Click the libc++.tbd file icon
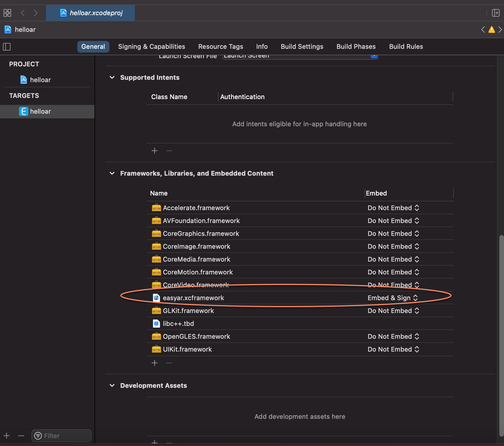This screenshot has width=504, height=446. [x=156, y=323]
